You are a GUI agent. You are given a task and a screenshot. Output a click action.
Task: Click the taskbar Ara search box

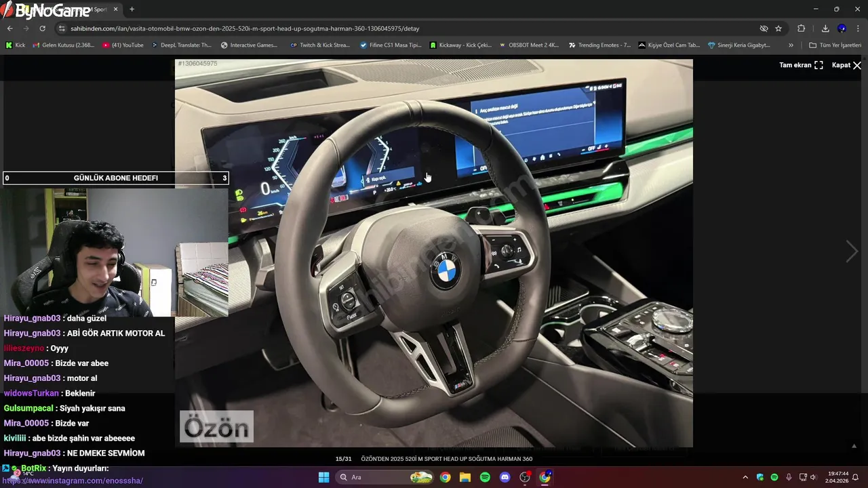click(x=385, y=477)
